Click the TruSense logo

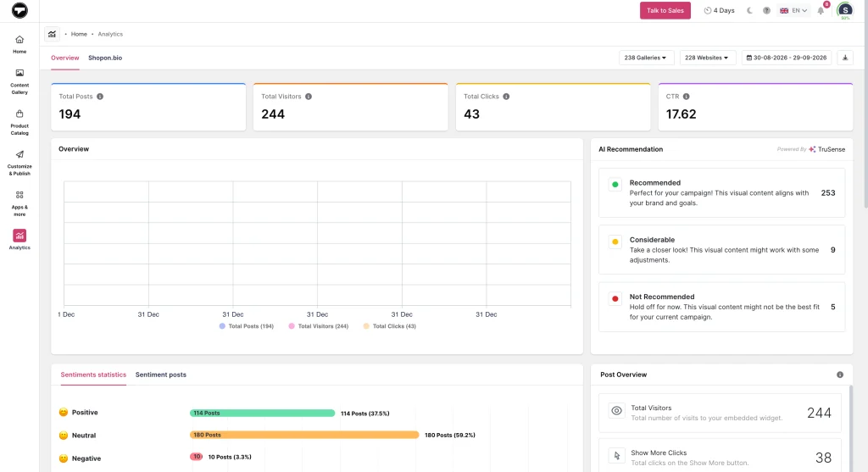click(x=827, y=149)
